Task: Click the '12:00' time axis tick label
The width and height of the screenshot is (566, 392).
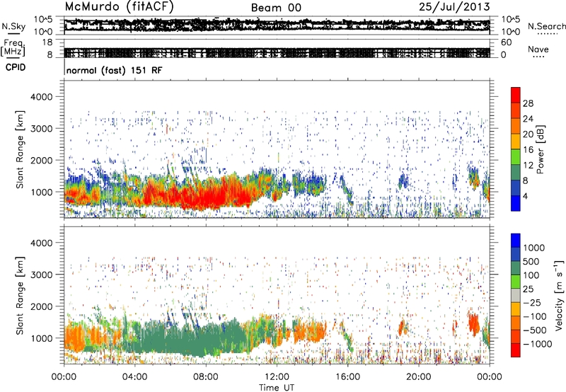Action: [x=277, y=377]
